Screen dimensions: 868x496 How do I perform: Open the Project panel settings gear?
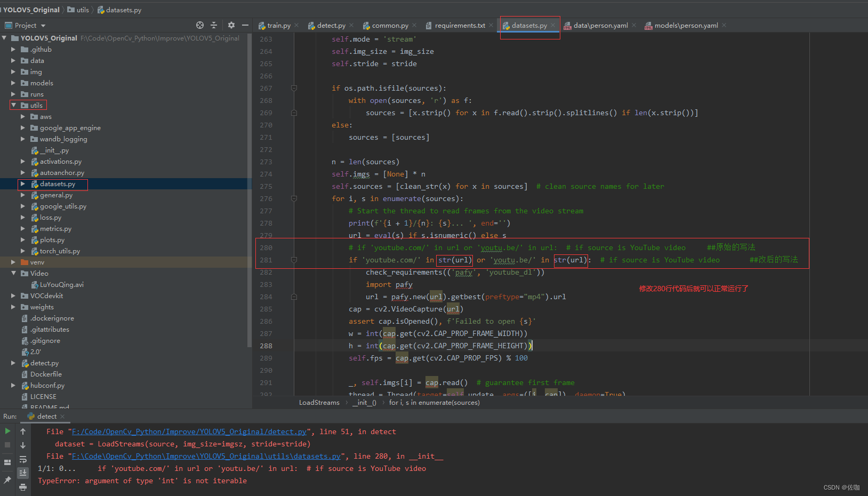[x=231, y=25]
